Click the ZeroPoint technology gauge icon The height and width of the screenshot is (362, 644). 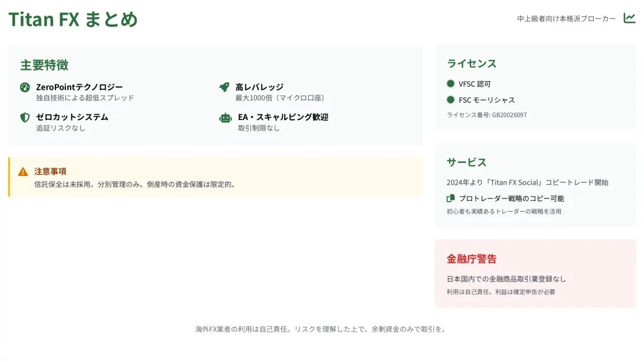point(25,87)
